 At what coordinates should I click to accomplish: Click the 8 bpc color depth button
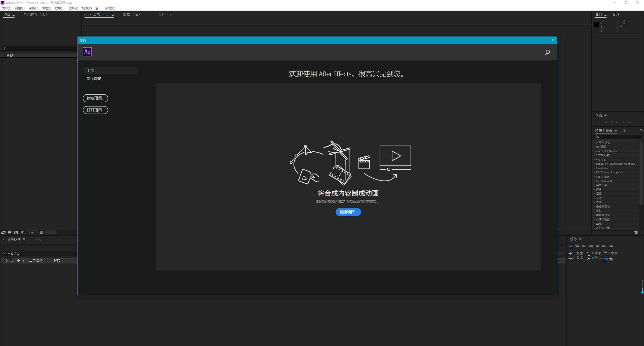pos(32,232)
